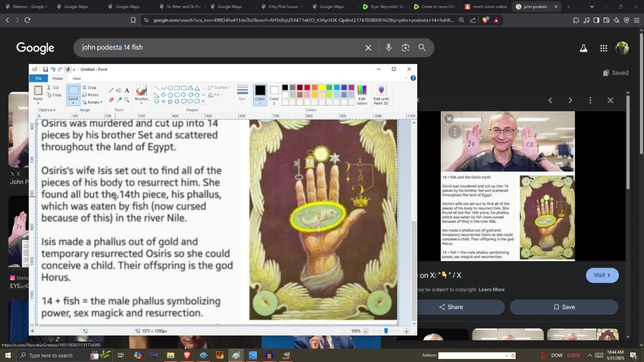
Task: Open Paint Help question mark icon
Action: click(x=413, y=78)
